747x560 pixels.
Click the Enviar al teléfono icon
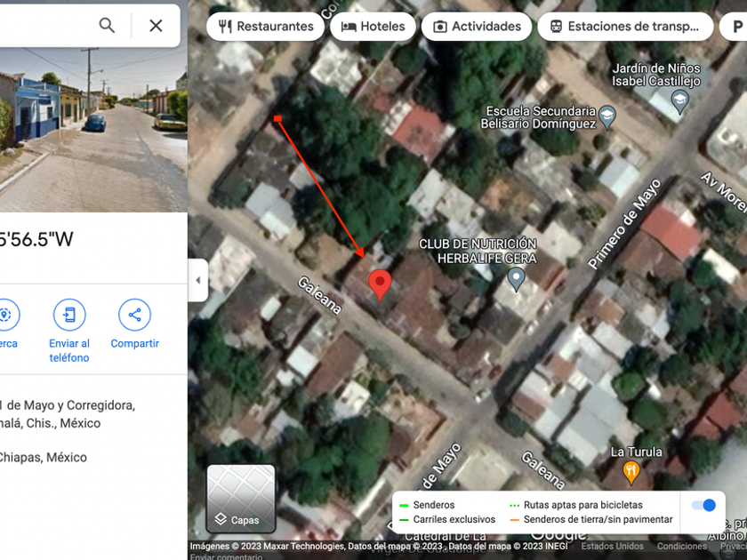point(69,315)
